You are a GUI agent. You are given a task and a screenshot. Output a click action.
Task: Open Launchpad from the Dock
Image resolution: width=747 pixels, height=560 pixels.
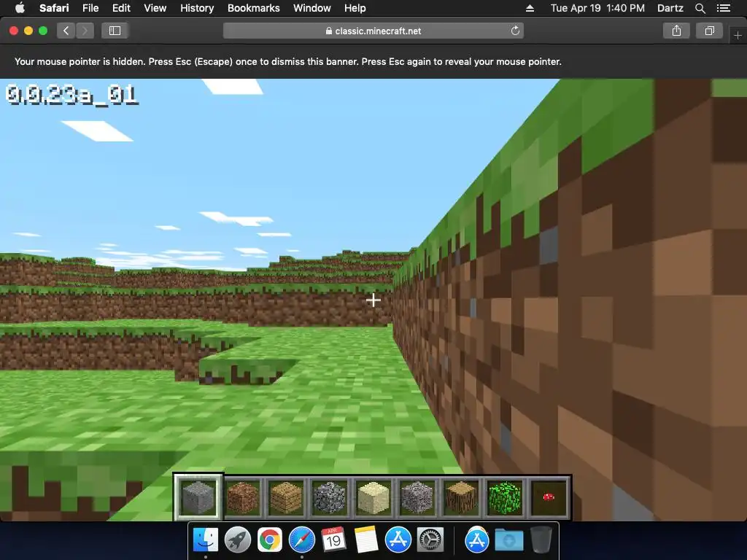click(238, 540)
